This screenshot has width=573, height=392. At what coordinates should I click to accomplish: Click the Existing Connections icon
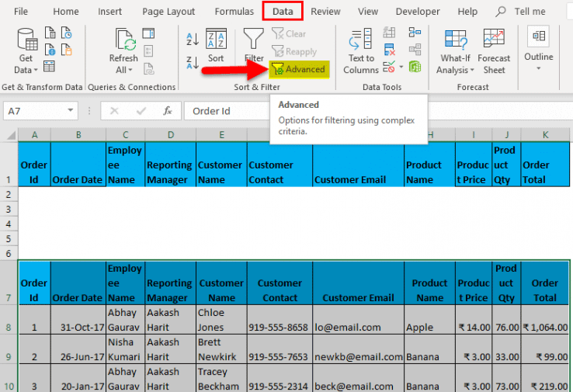(66, 50)
